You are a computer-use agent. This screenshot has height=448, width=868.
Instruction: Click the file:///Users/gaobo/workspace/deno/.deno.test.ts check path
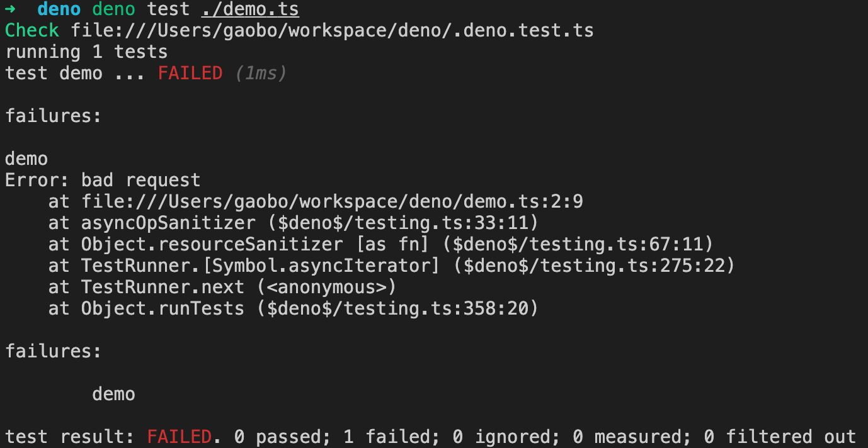[x=333, y=30]
